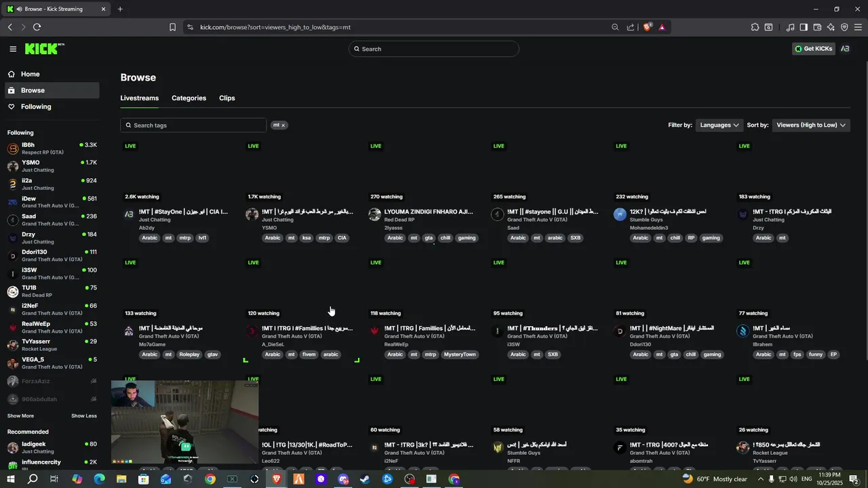Remove the mt tag filter

click(x=283, y=125)
